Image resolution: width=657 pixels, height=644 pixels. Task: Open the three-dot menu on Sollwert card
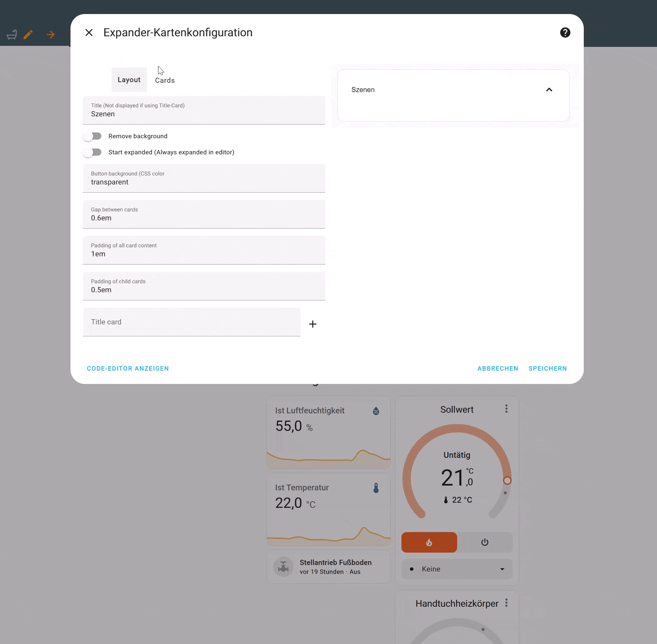tap(506, 409)
